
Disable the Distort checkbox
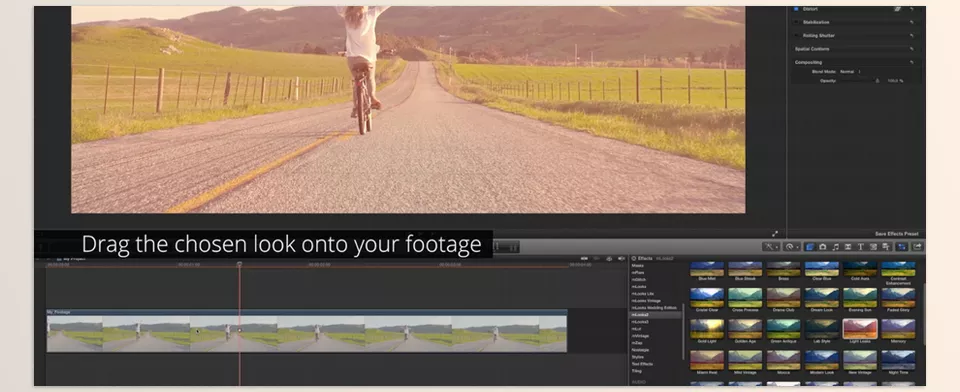(796, 9)
